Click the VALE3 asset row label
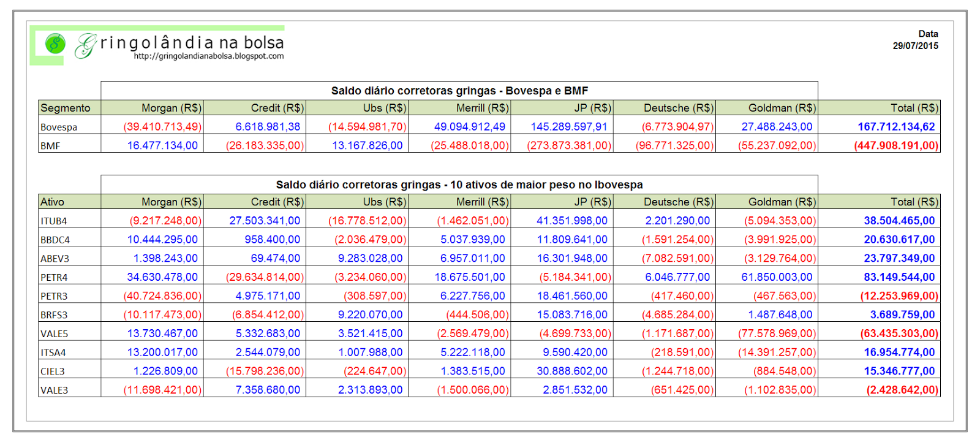The height and width of the screenshot is (442, 980). 55,391
